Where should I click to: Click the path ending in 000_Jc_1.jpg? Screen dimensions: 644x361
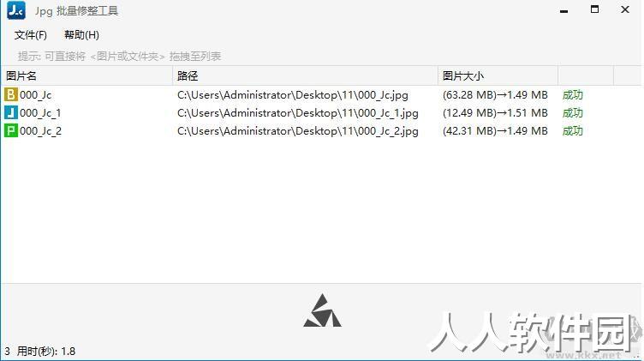(x=298, y=113)
